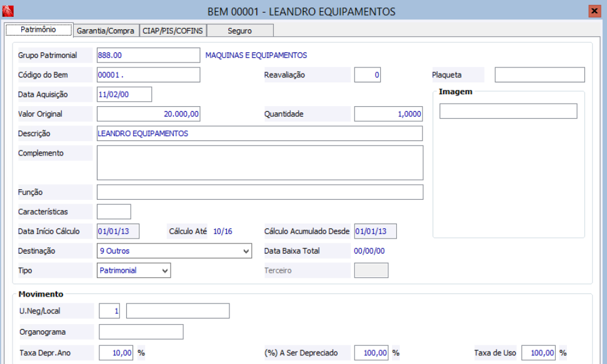Screen dimensions: 607x364
Task: Open the CIAP/PIS/COFINS tab
Action: pyautogui.click(x=173, y=31)
